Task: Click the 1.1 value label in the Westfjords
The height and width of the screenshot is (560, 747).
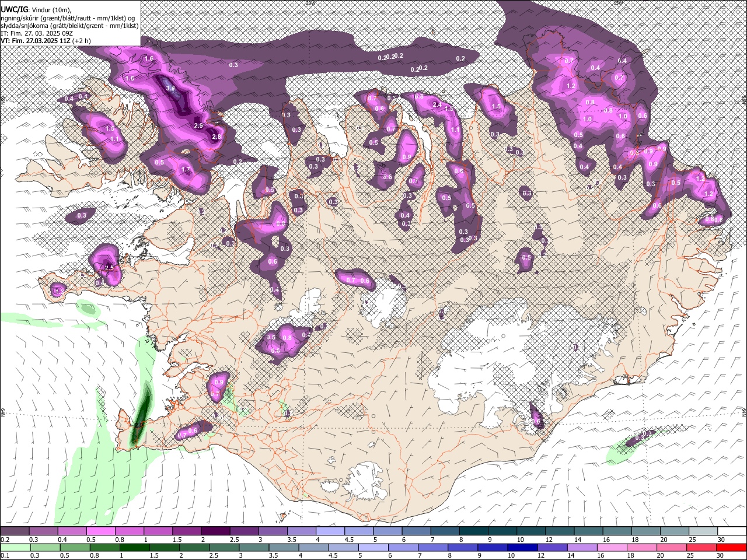Action: (x=114, y=140)
